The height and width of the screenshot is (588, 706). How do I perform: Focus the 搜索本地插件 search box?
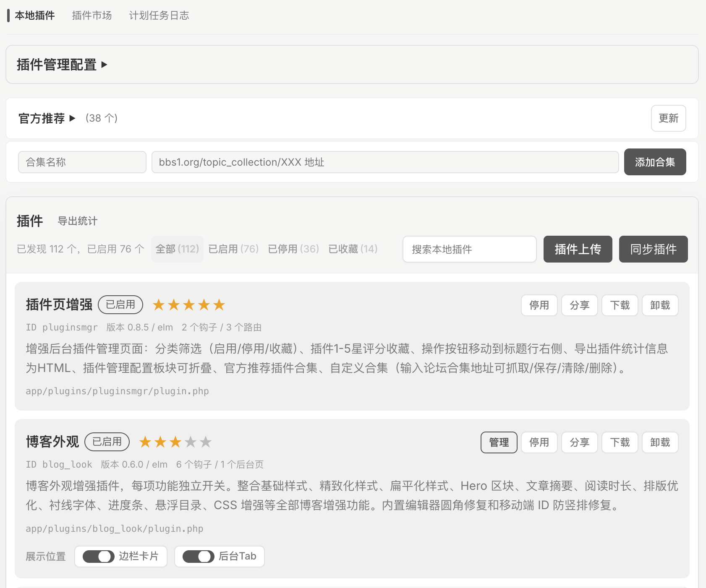point(470,249)
